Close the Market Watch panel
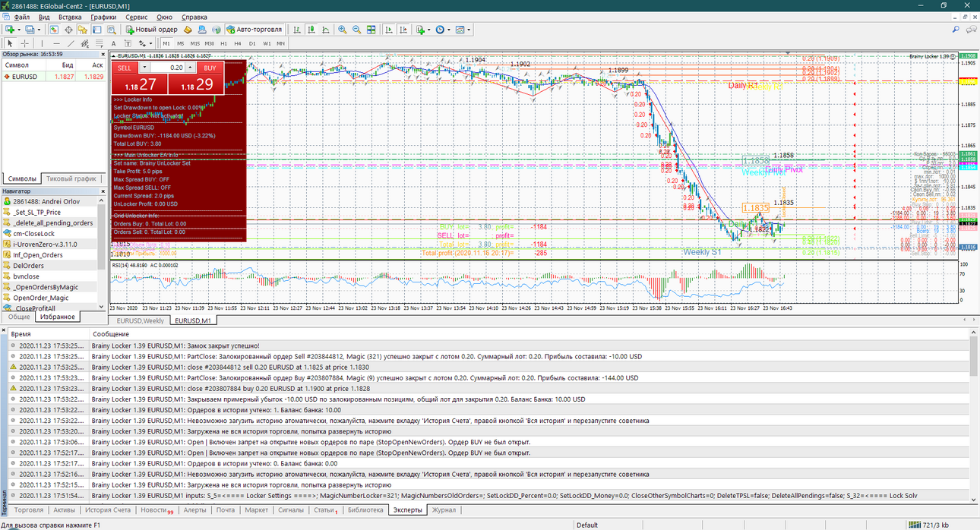 point(103,54)
